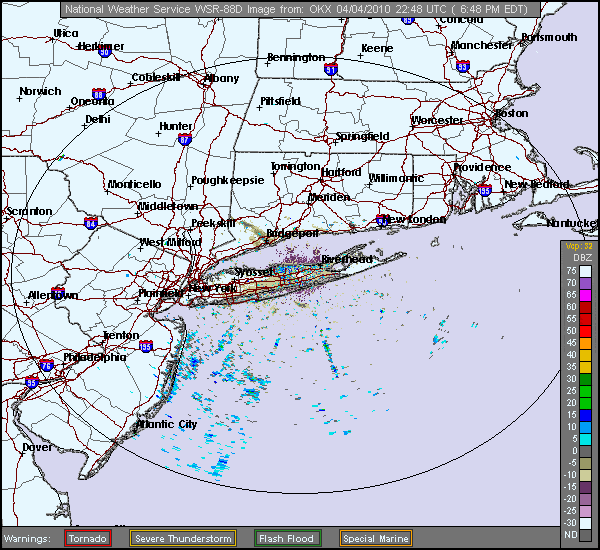This screenshot has height=550, width=600.
Task: Click the DBZ legend heading
Action: [x=582, y=258]
